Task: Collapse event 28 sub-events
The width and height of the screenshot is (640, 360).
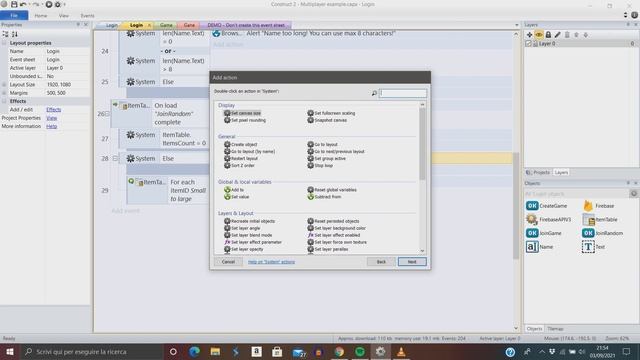Action: click(115, 158)
